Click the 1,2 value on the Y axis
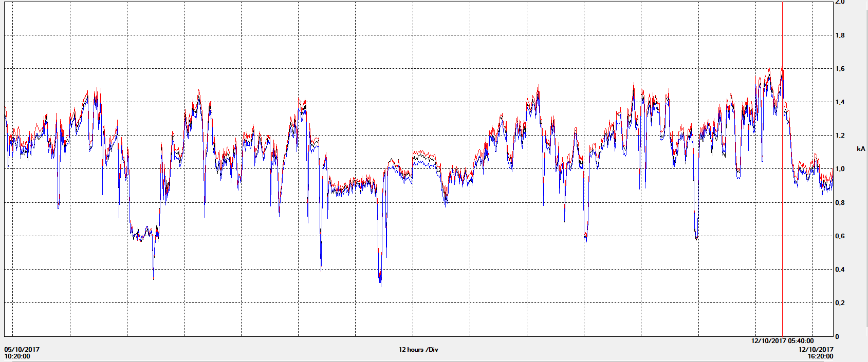868x362 pixels. point(840,136)
